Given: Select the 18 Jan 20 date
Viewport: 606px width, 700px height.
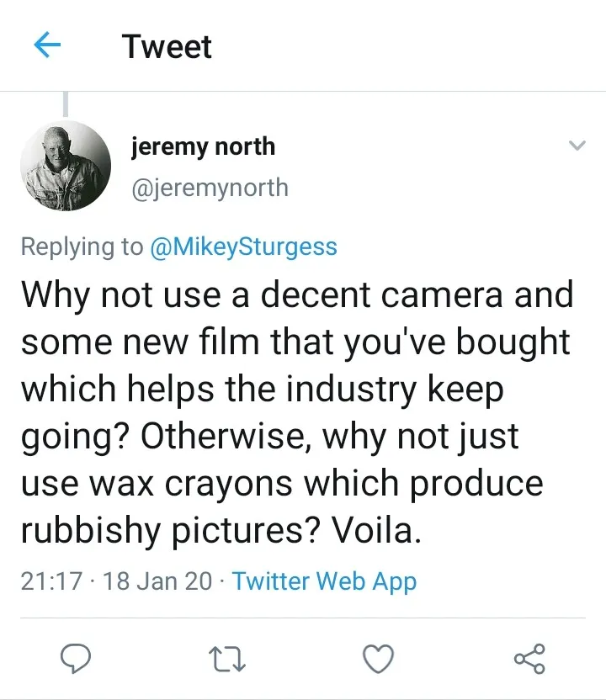Looking at the screenshot, I should coord(157,581).
